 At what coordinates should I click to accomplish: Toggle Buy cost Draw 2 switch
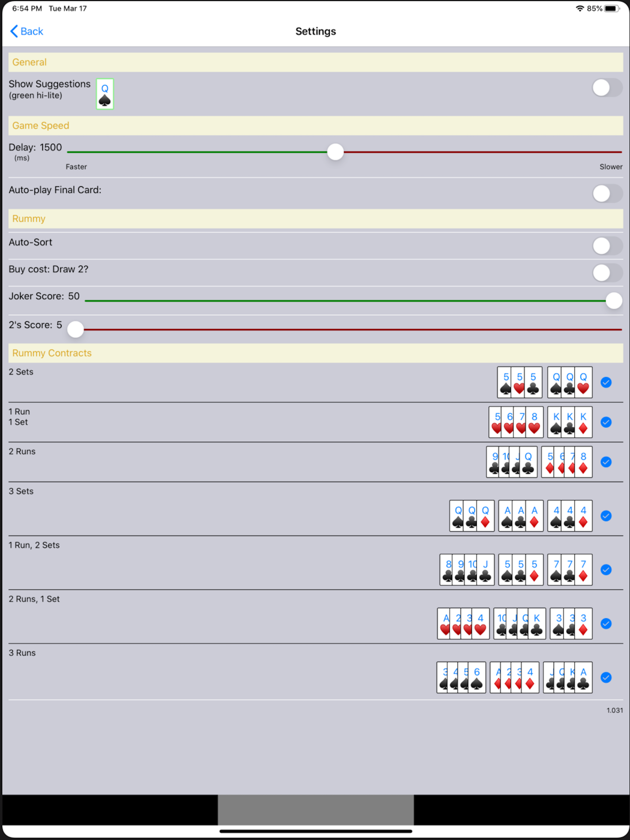point(607,273)
